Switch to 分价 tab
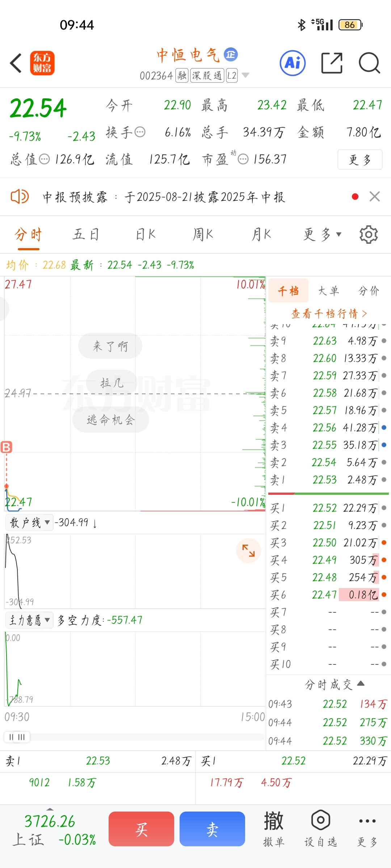This screenshot has width=391, height=868. (x=369, y=290)
